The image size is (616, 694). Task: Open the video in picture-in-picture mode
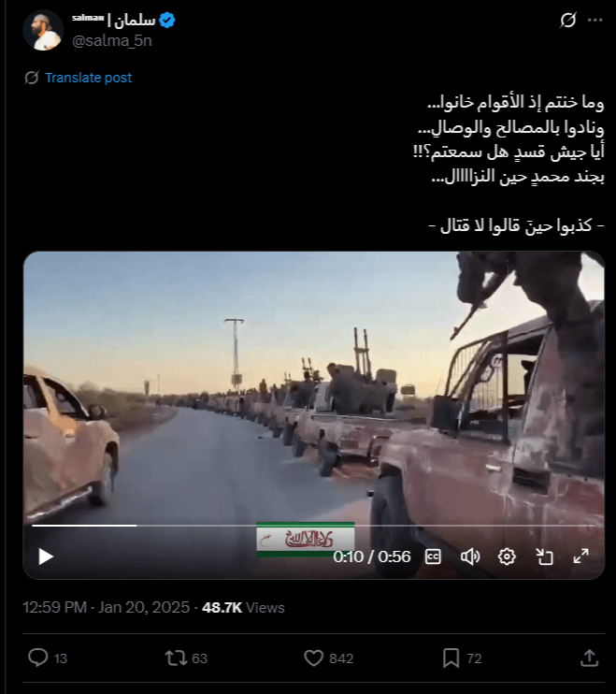(544, 557)
